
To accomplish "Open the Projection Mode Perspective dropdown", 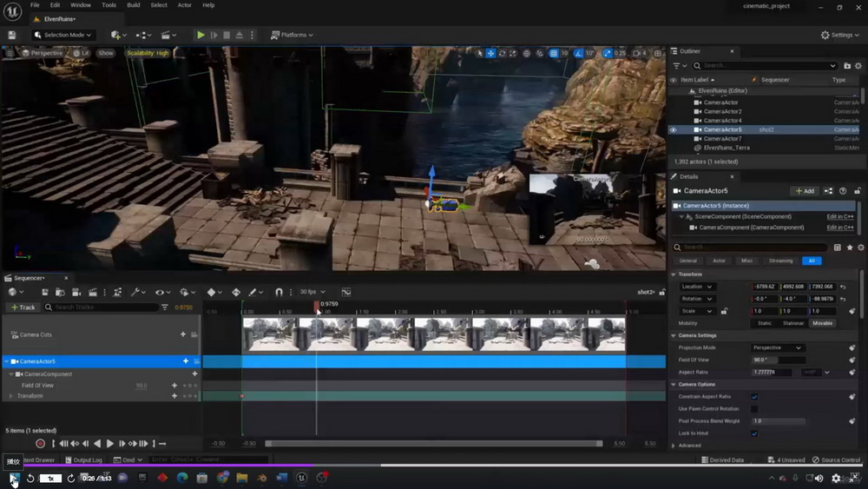I will click(777, 347).
